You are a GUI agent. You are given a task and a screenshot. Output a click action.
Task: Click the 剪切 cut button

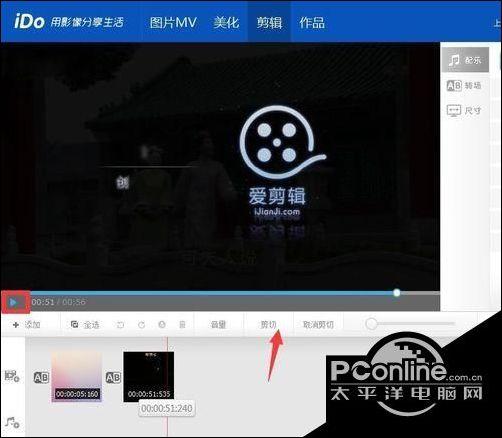click(268, 324)
